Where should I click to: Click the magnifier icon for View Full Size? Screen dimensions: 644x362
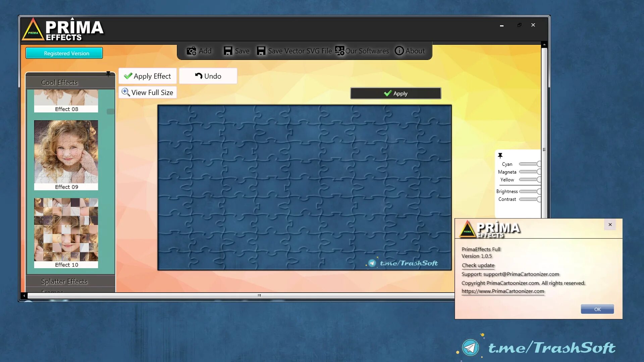point(125,92)
